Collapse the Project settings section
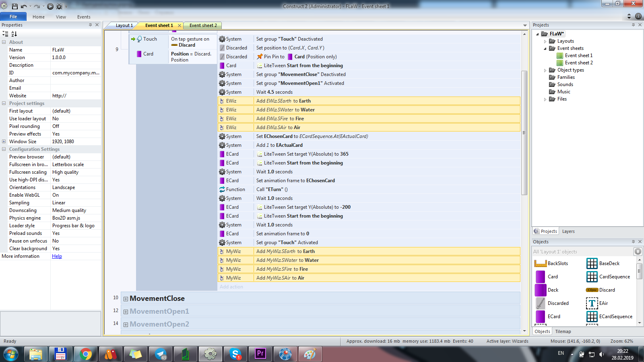 click(4, 103)
